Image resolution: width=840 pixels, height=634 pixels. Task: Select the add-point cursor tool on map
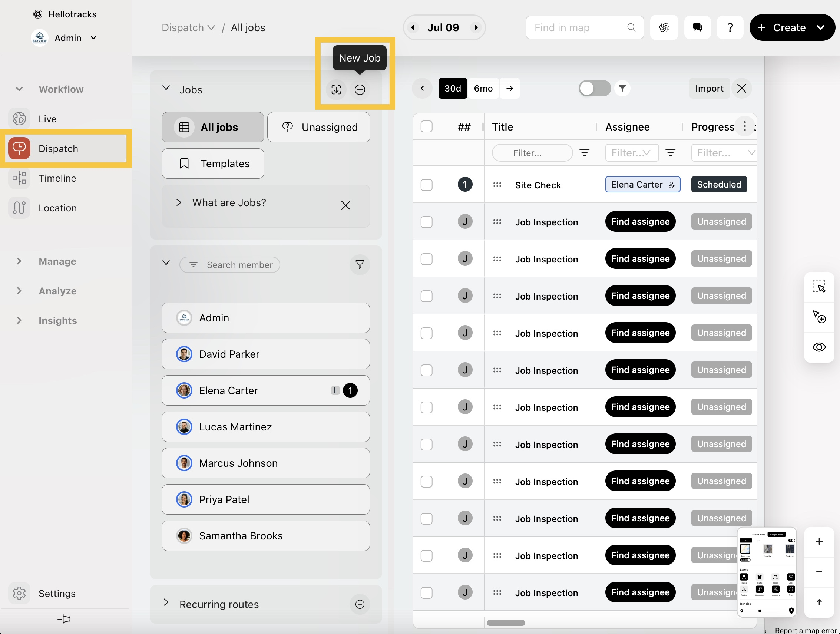pyautogui.click(x=819, y=316)
